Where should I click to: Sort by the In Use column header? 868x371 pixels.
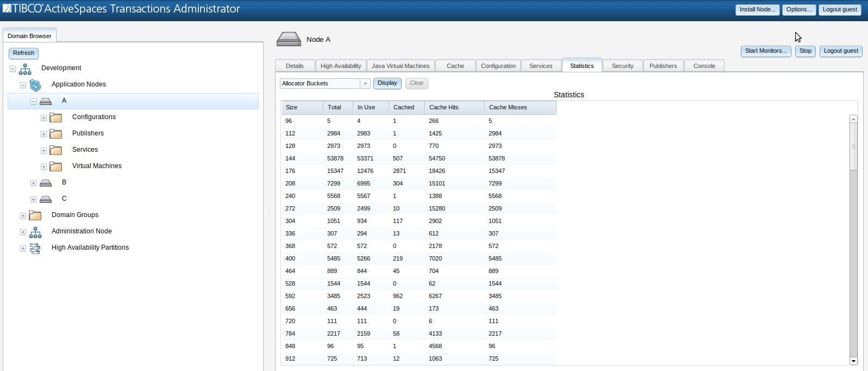(371, 108)
